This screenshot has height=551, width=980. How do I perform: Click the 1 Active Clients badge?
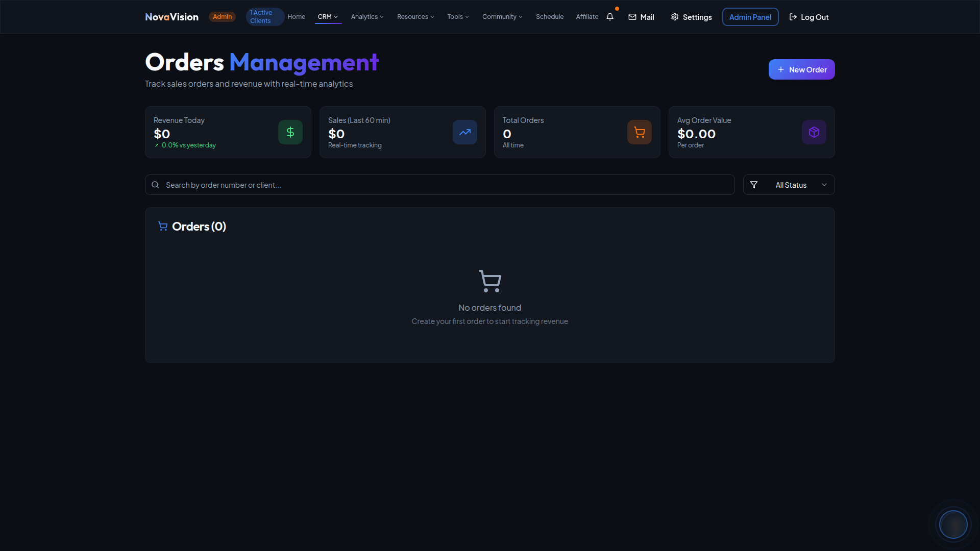(x=264, y=17)
